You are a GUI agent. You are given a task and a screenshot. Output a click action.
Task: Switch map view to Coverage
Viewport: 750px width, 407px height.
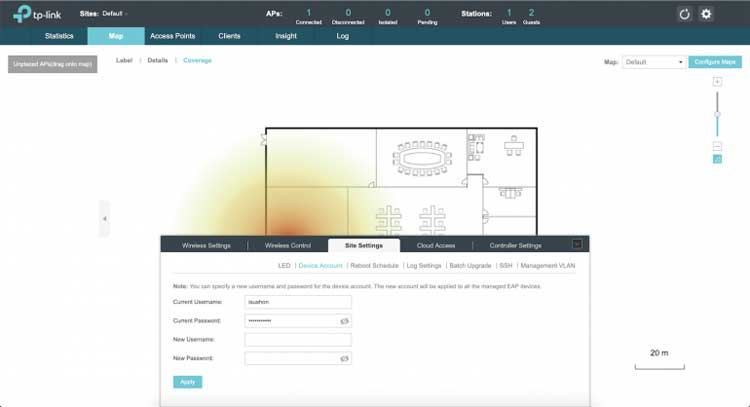[x=197, y=61]
